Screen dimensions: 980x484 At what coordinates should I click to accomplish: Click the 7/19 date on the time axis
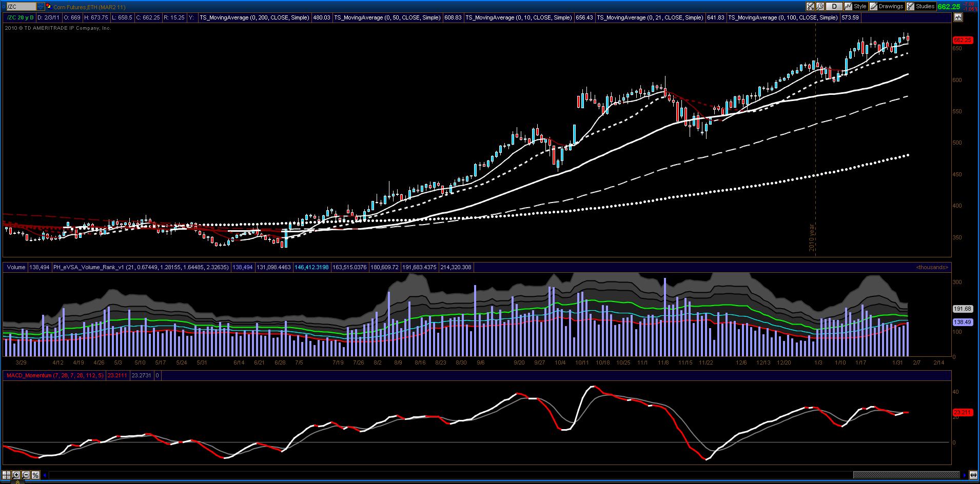tap(338, 362)
